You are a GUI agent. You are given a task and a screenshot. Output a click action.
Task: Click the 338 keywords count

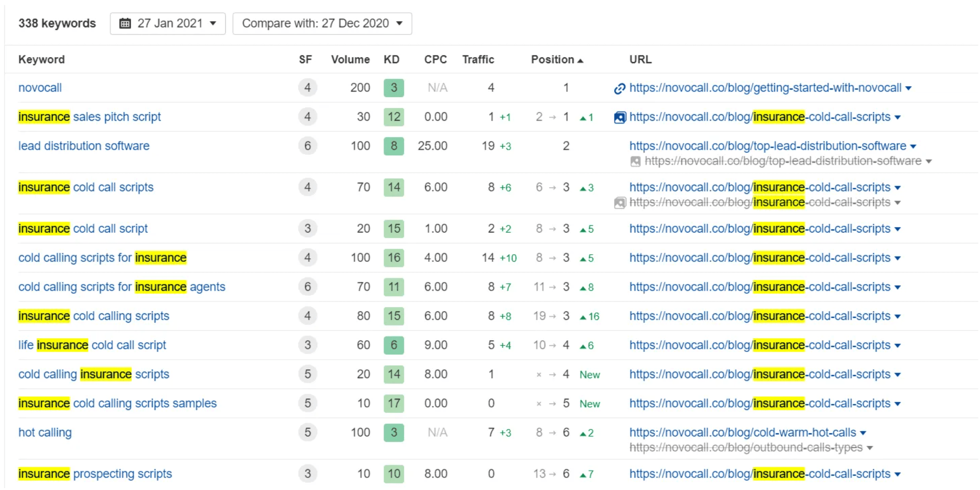click(57, 23)
